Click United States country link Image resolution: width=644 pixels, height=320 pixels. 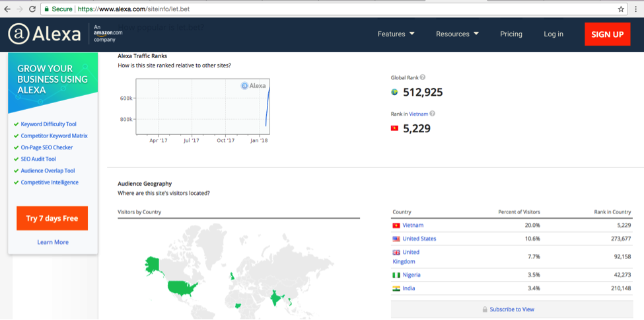tap(419, 239)
